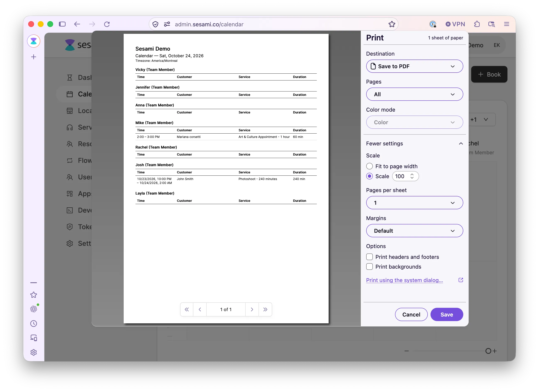539x392 pixels.
Task: Click the scale value stepper arrows
Action: pyautogui.click(x=412, y=176)
